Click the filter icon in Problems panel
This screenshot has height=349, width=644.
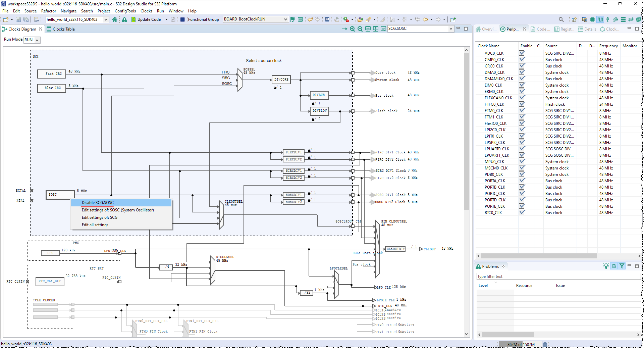coord(622,266)
